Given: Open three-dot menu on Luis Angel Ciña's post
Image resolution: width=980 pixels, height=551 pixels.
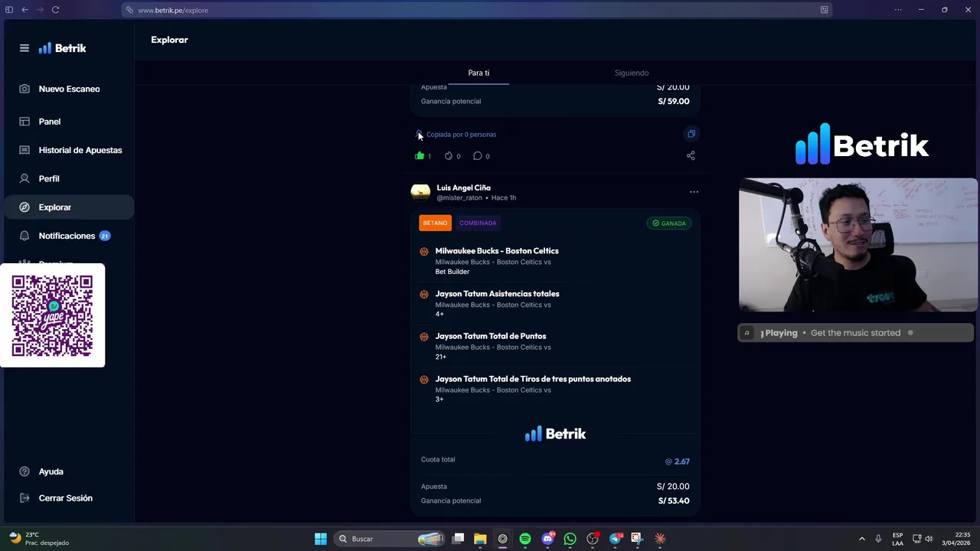Looking at the screenshot, I should coord(694,192).
